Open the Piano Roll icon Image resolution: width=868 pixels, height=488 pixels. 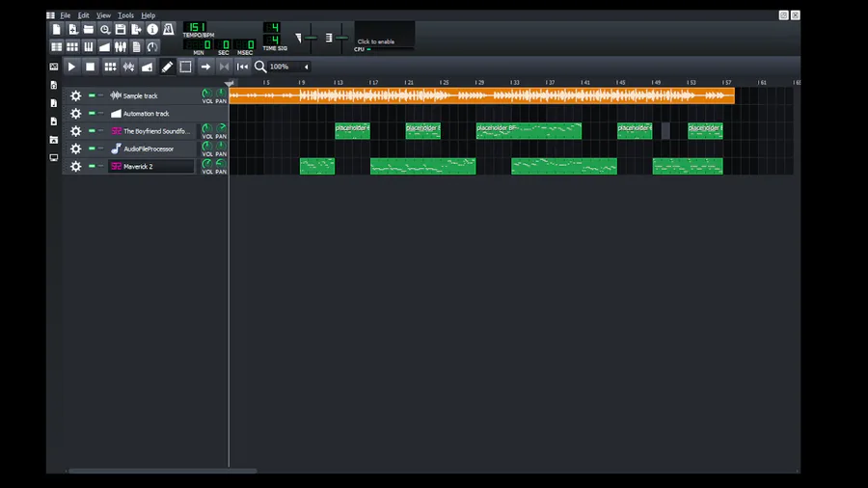[x=89, y=47]
